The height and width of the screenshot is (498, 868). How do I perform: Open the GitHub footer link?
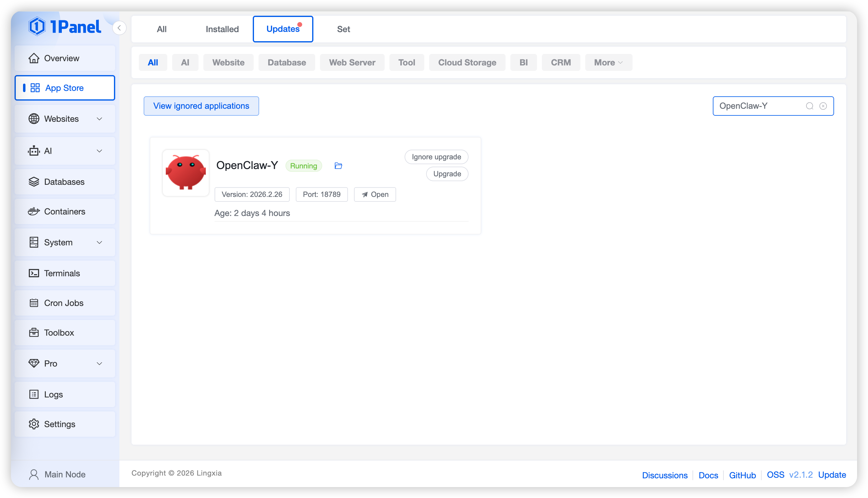click(x=742, y=475)
